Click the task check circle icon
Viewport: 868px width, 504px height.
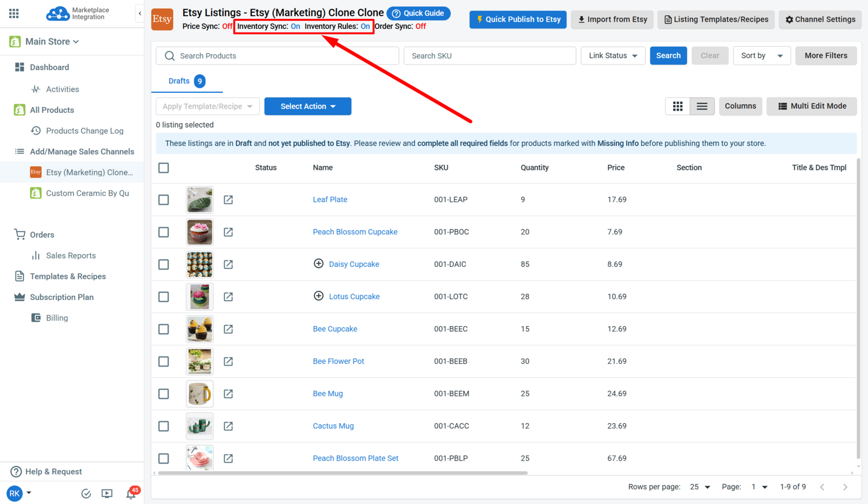86,494
